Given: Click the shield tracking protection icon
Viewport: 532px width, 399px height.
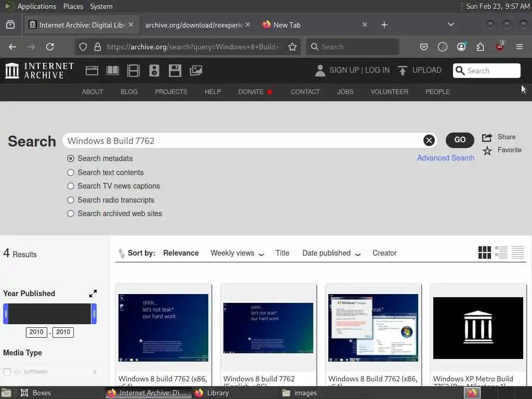Looking at the screenshot, I should 83,47.
